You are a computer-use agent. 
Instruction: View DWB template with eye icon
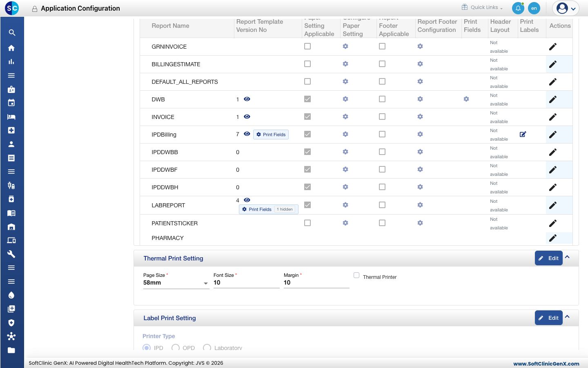click(x=247, y=99)
